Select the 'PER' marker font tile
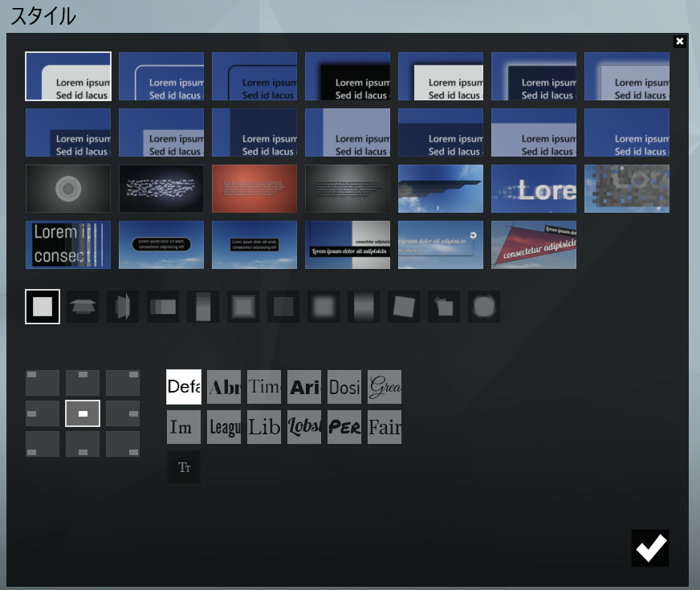700x590 pixels. pyautogui.click(x=344, y=427)
